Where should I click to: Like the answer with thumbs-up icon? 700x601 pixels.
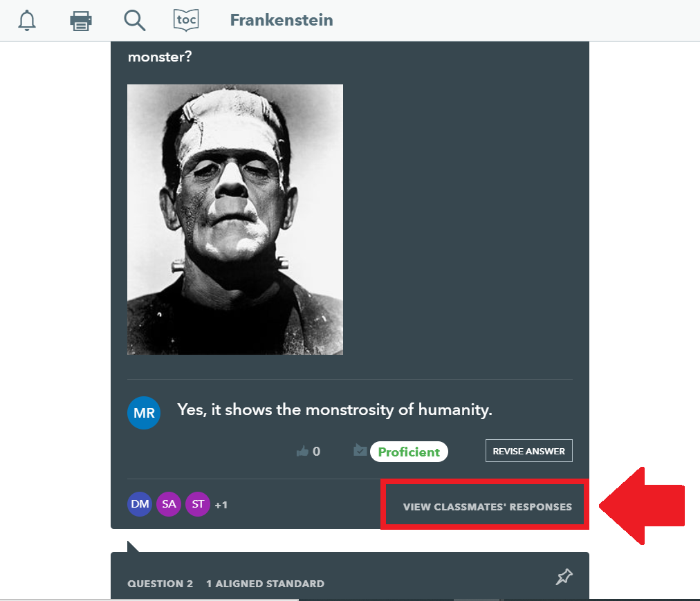click(x=303, y=452)
